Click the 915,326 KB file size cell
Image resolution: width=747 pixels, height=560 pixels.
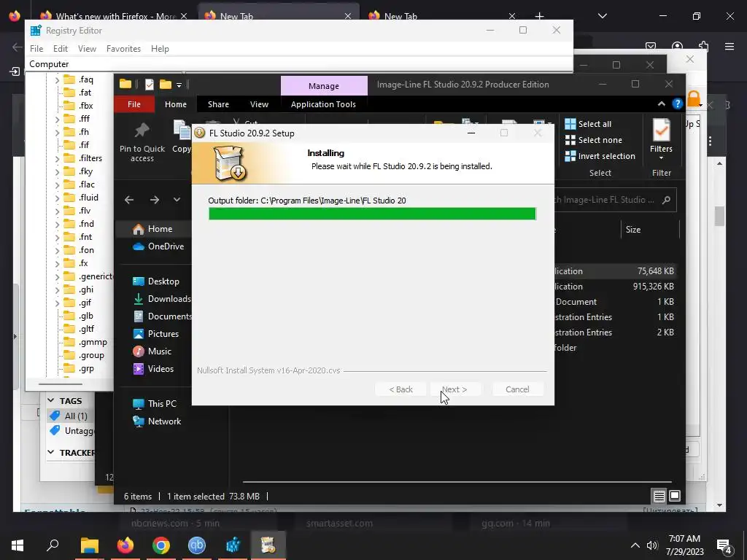pyautogui.click(x=653, y=287)
